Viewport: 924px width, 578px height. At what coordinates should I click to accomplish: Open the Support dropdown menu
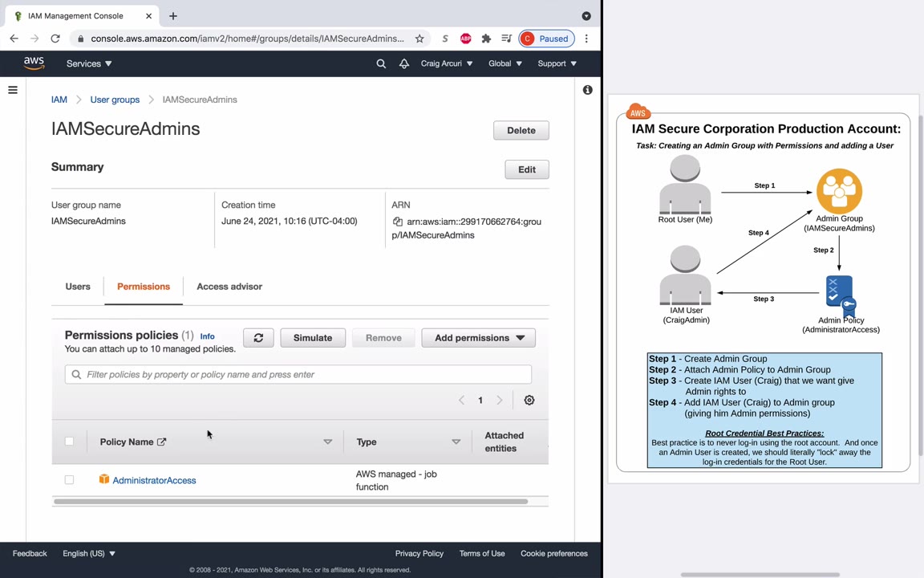point(557,63)
